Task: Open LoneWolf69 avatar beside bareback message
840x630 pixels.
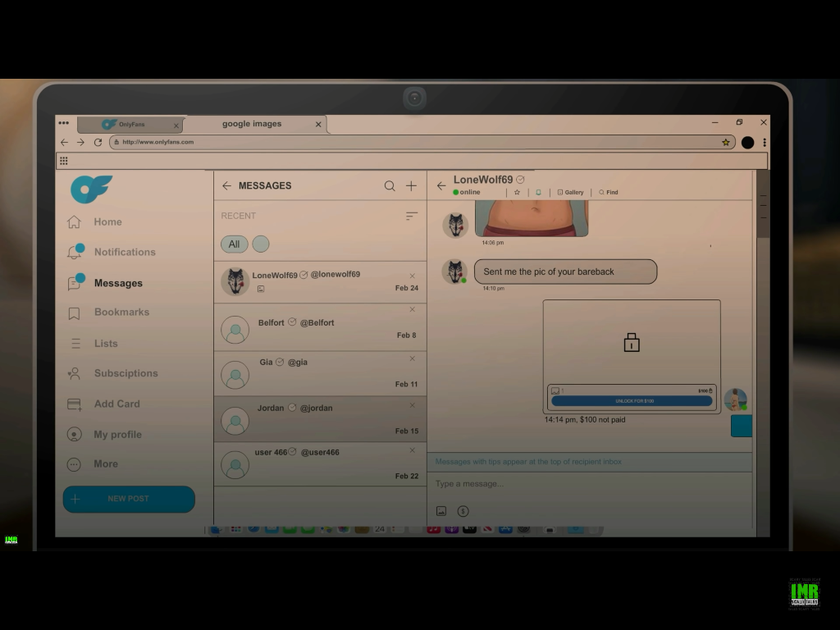Action: point(454,271)
